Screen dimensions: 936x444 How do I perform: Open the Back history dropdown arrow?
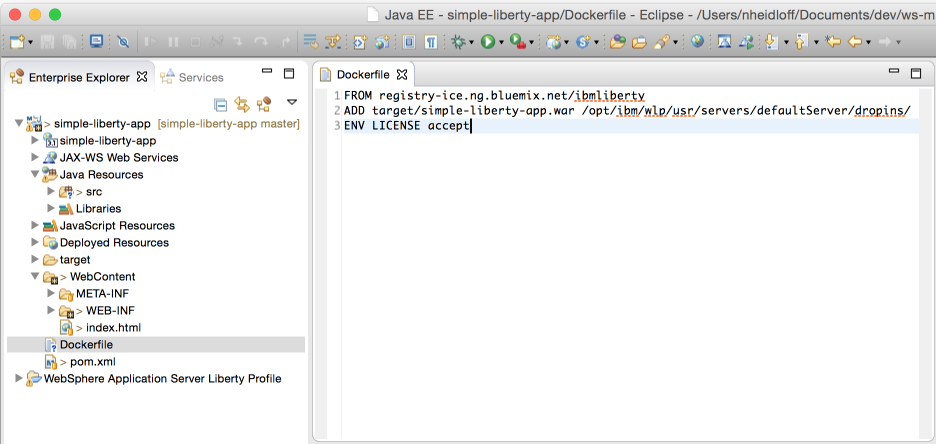tap(868, 42)
